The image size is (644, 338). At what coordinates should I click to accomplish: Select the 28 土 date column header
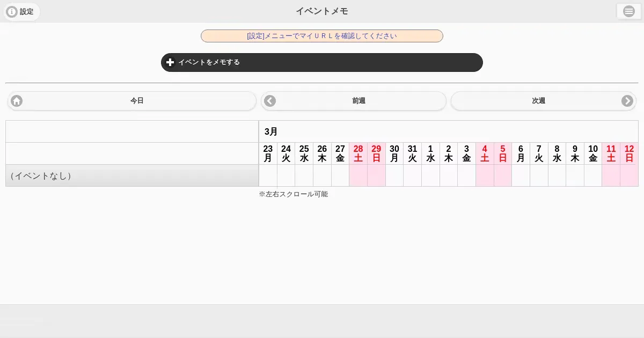coord(358,153)
